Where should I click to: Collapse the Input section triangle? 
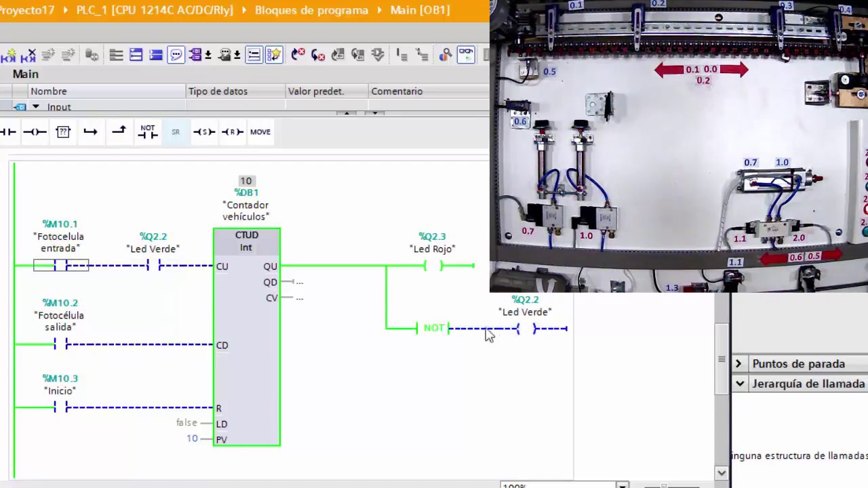point(36,106)
